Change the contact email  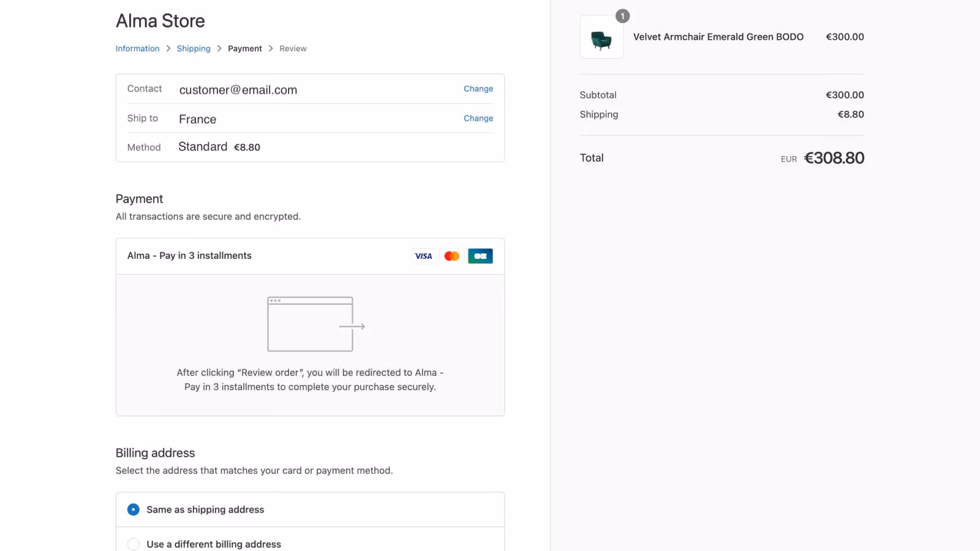[x=478, y=89]
